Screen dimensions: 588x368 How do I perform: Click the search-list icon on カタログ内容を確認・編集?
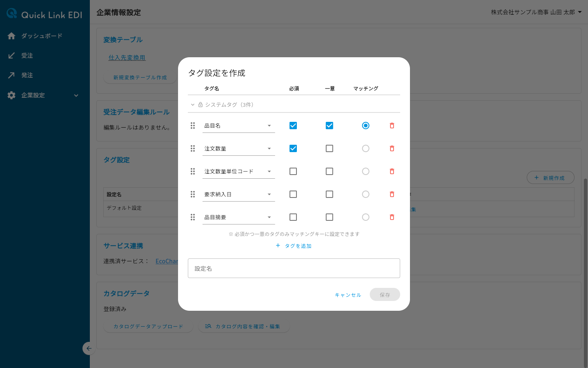pyautogui.click(x=208, y=326)
